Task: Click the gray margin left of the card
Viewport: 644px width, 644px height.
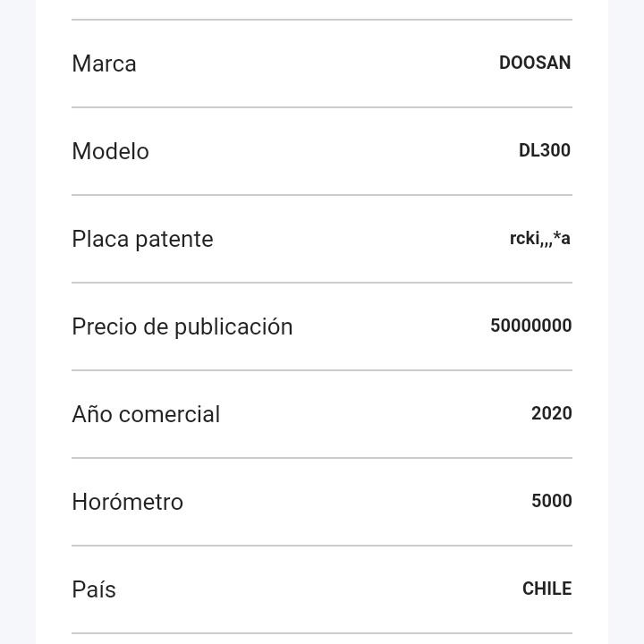Action: pyautogui.click(x=17, y=322)
